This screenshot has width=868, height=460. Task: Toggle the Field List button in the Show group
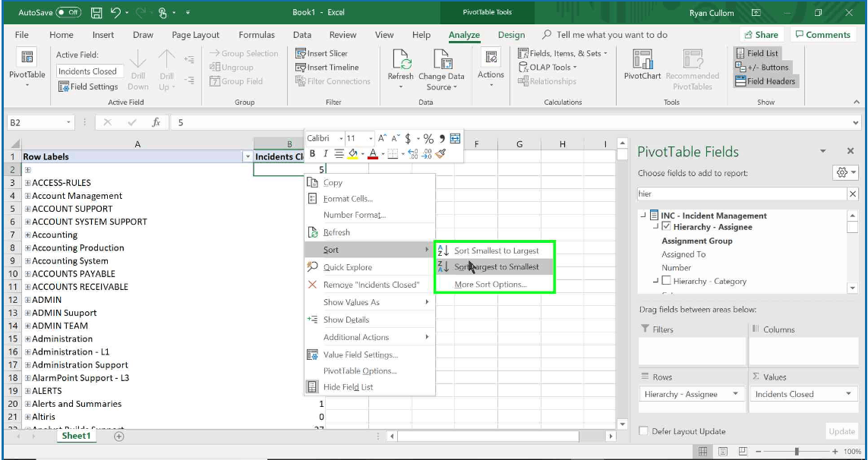(756, 54)
